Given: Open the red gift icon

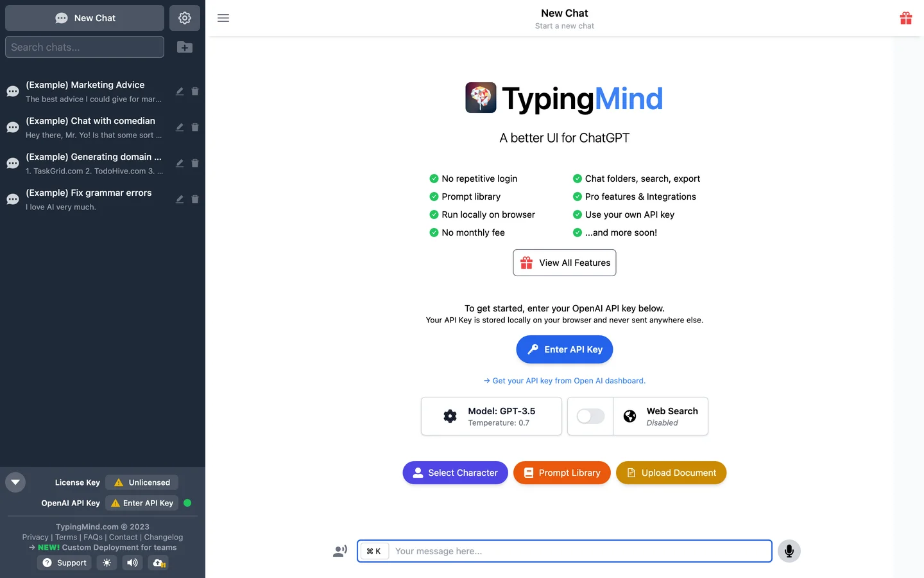Looking at the screenshot, I should pos(906,18).
